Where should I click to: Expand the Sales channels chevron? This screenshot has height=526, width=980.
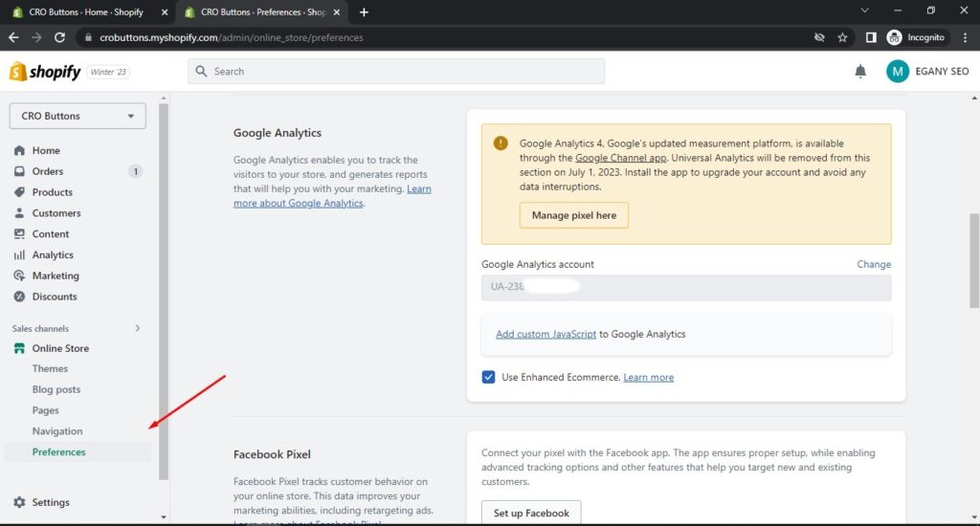pos(138,328)
